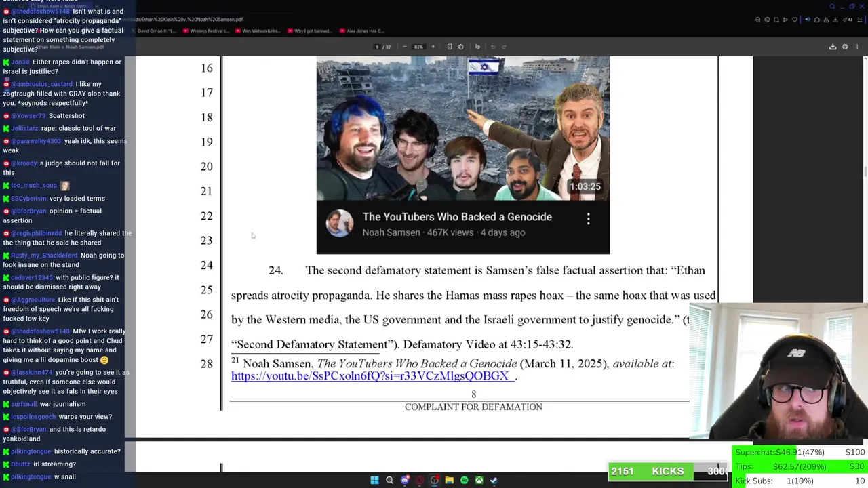
Task: Click the Noah Samsen channel avatar
Action: pyautogui.click(x=340, y=224)
